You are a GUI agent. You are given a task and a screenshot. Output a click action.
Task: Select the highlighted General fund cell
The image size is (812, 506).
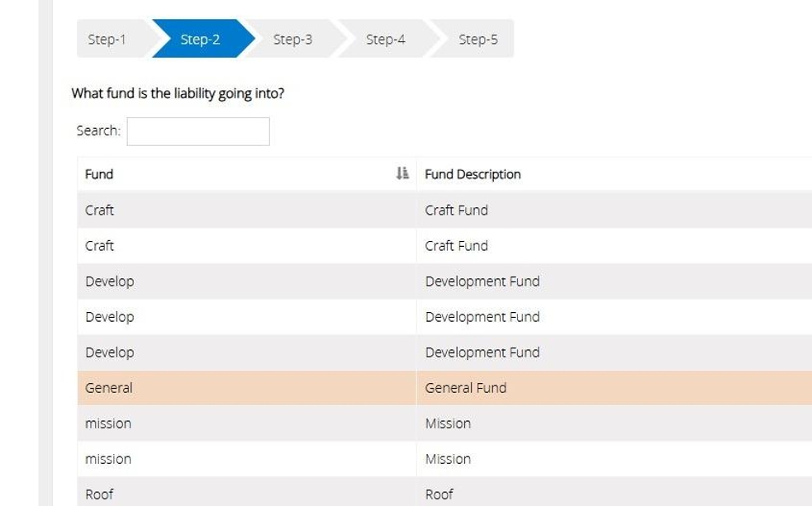click(108, 387)
